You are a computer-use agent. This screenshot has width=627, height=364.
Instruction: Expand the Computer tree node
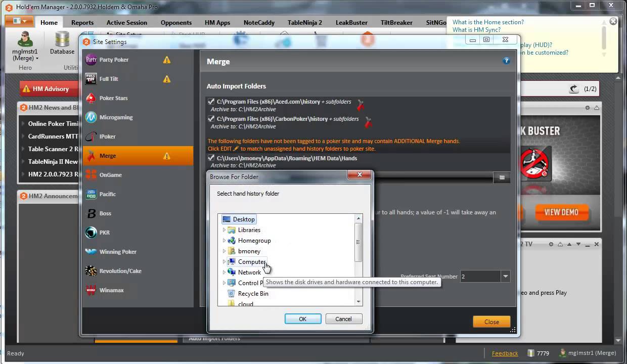pyautogui.click(x=224, y=262)
